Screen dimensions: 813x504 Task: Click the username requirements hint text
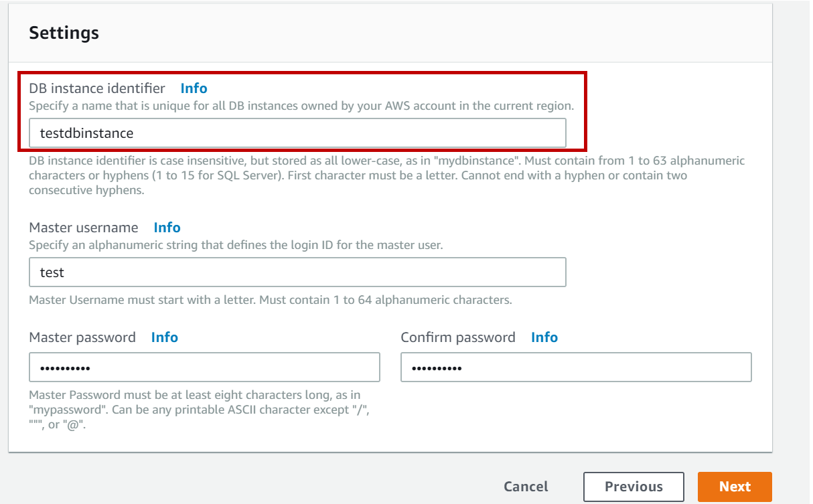click(x=271, y=300)
